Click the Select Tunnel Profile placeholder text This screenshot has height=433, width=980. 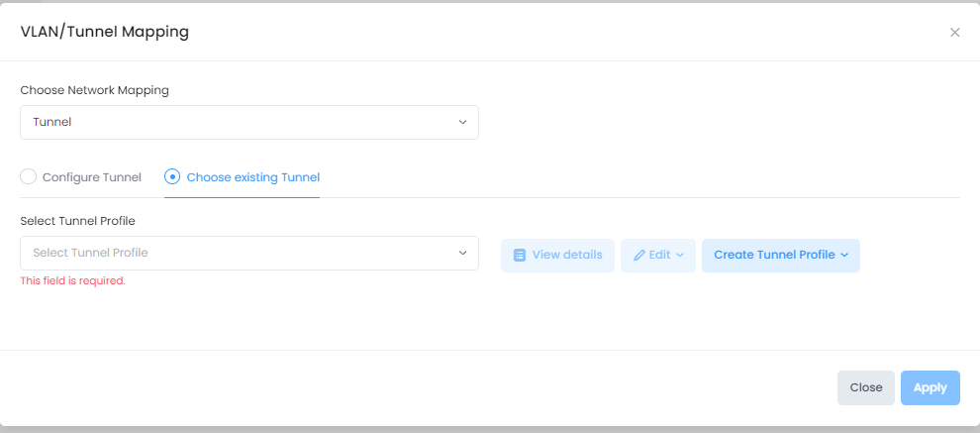pos(90,253)
